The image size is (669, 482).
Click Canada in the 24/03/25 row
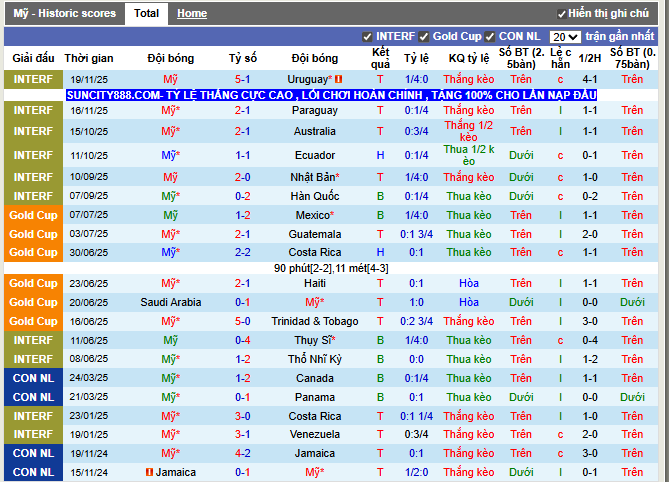click(315, 378)
